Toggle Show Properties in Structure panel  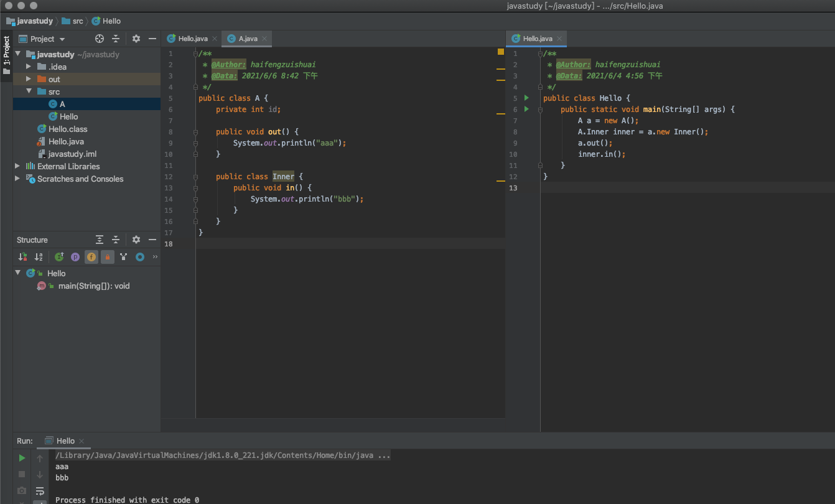[x=75, y=256]
